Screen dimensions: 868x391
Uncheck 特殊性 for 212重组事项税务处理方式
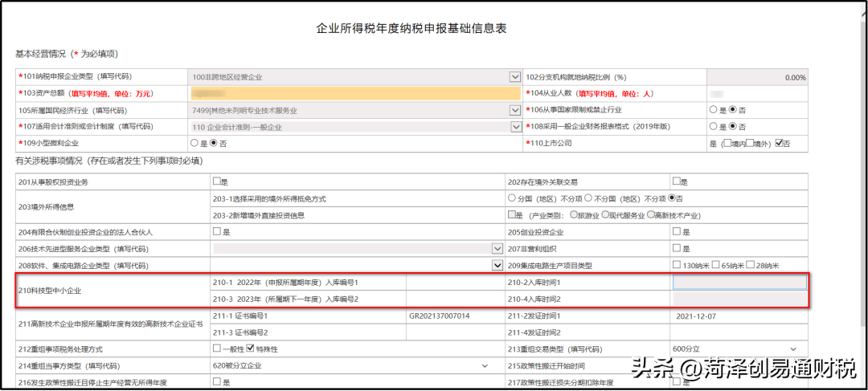coord(250,348)
